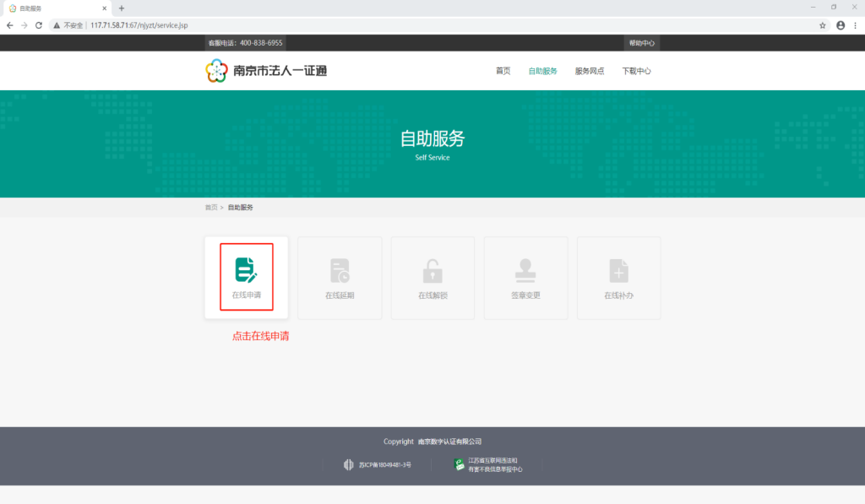
Task: Open a new browser tab with plus button
Action: [122, 8]
